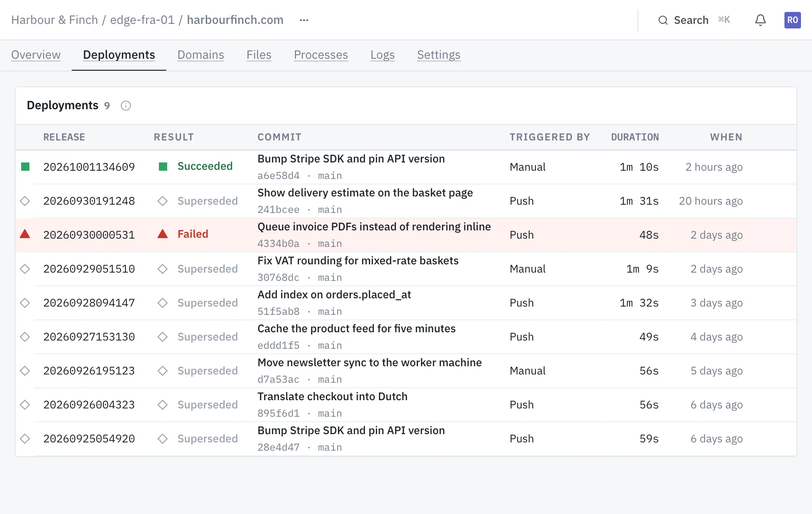
Task: Open the Domains tab
Action: coord(201,55)
